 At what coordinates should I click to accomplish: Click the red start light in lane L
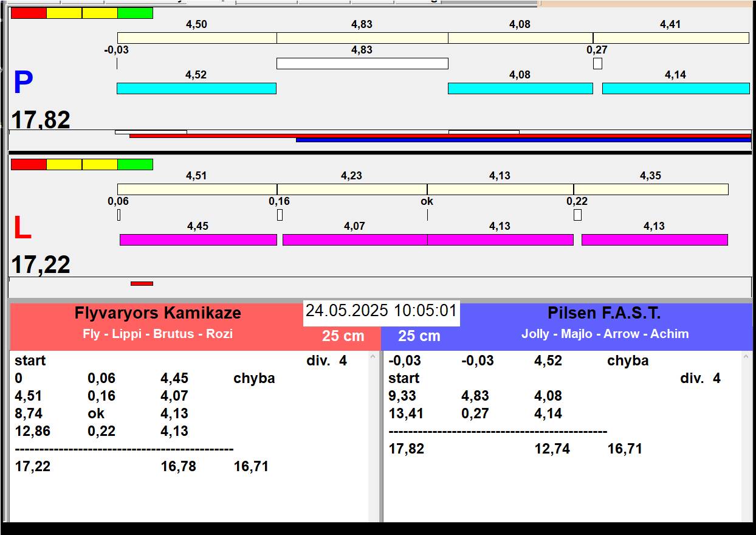[x=29, y=164]
